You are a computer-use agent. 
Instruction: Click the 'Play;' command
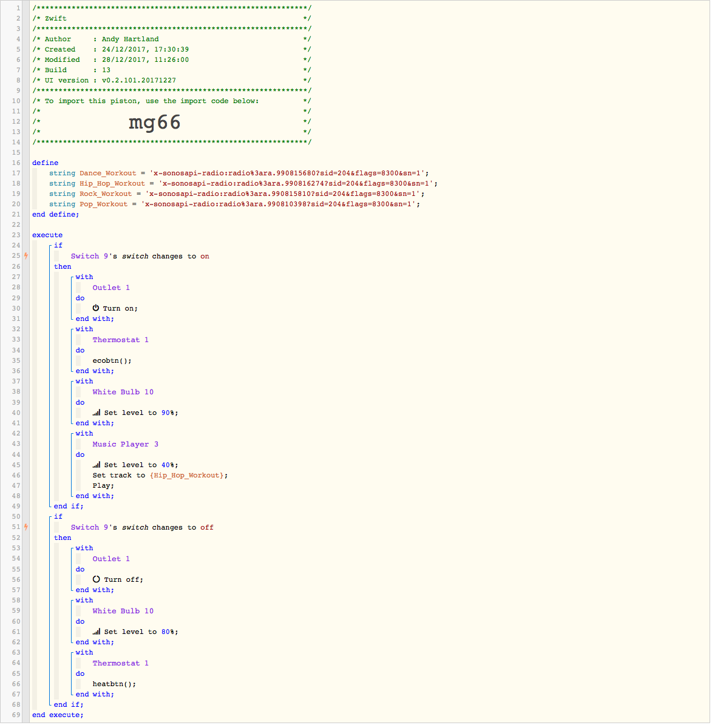point(103,485)
